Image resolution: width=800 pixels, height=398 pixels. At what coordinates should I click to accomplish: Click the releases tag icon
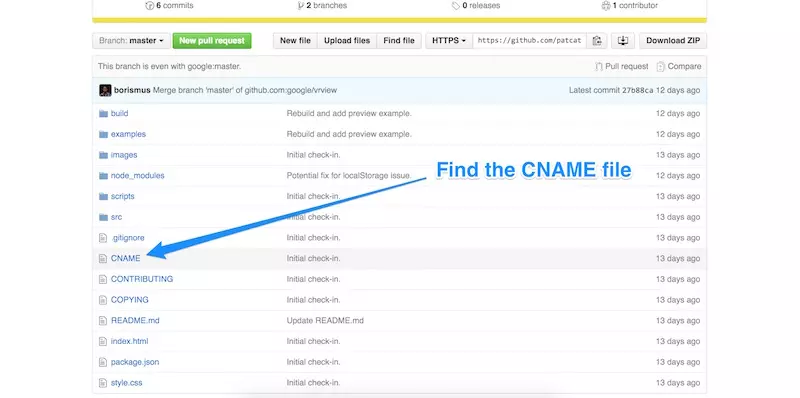pos(456,6)
